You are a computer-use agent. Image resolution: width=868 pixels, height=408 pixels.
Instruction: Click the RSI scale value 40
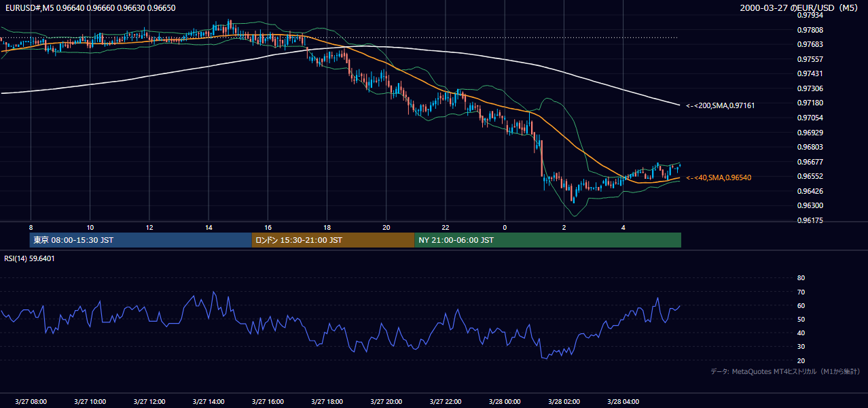[801, 333]
